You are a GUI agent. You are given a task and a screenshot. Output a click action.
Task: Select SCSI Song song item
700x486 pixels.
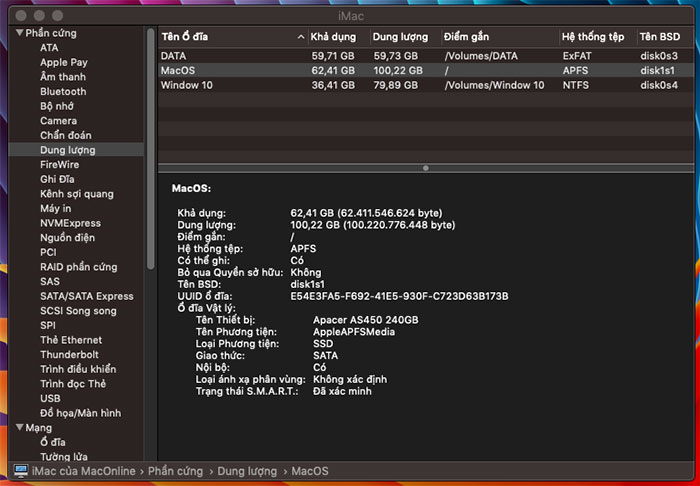[78, 311]
